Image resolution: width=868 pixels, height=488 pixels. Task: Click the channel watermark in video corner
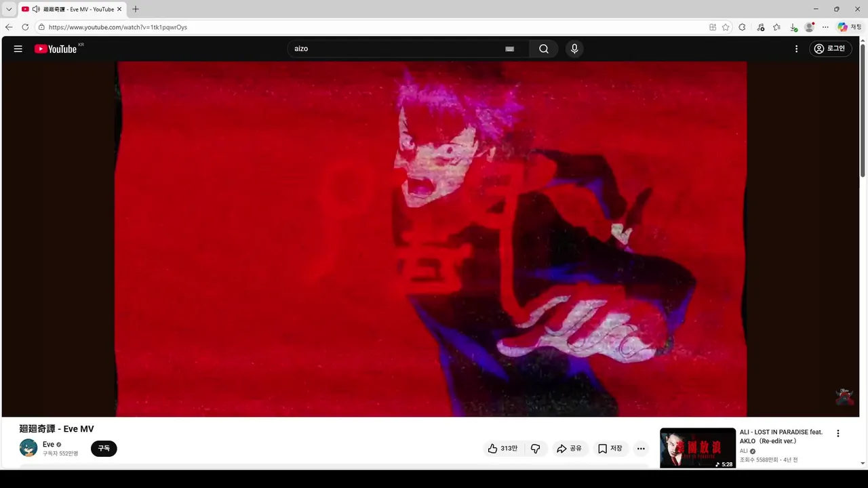pos(845,397)
